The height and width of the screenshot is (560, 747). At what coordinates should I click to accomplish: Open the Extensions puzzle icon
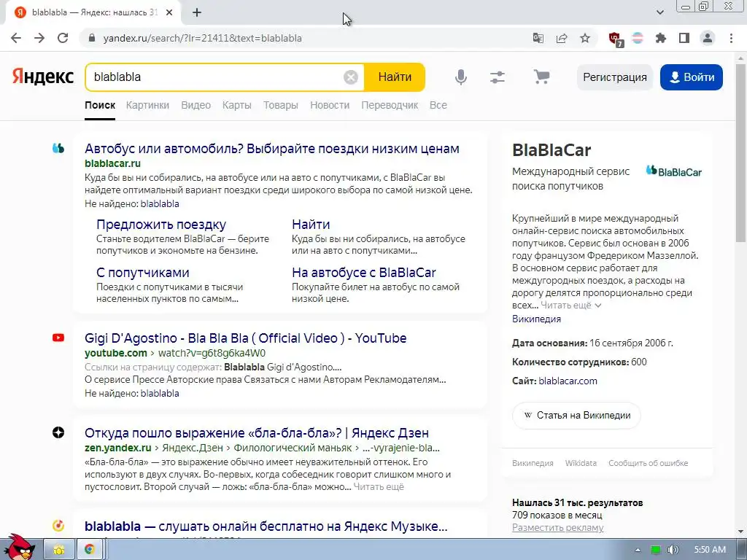[x=661, y=38]
